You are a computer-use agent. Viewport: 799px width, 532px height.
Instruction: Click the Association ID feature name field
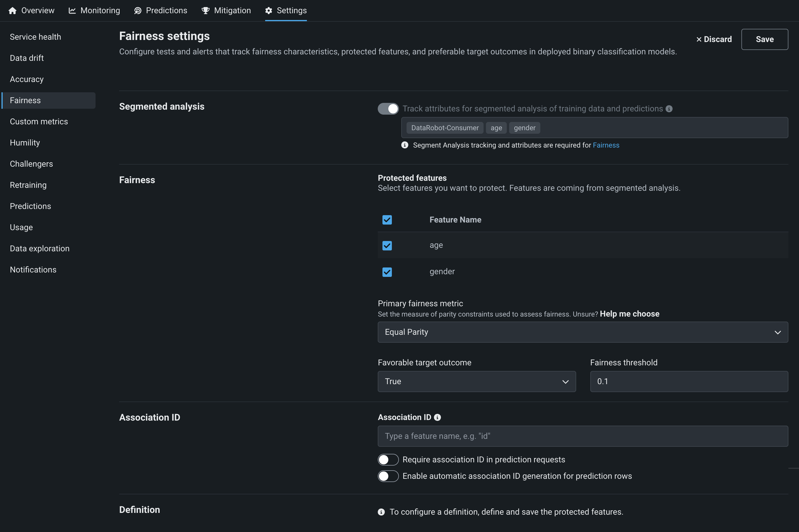[x=583, y=436]
